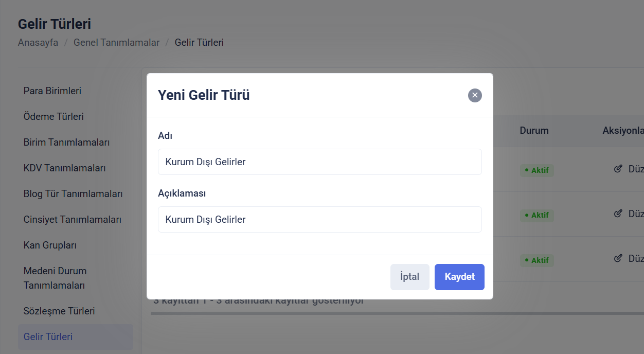Open Para Birimleri in the sidebar
This screenshot has height=354, width=644.
[52, 91]
